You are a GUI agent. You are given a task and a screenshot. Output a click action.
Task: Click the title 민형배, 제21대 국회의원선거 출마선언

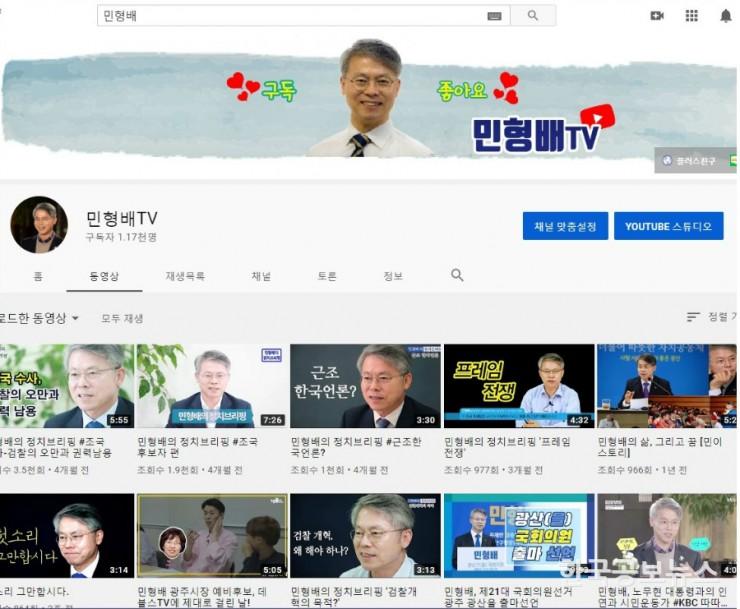pos(508,597)
